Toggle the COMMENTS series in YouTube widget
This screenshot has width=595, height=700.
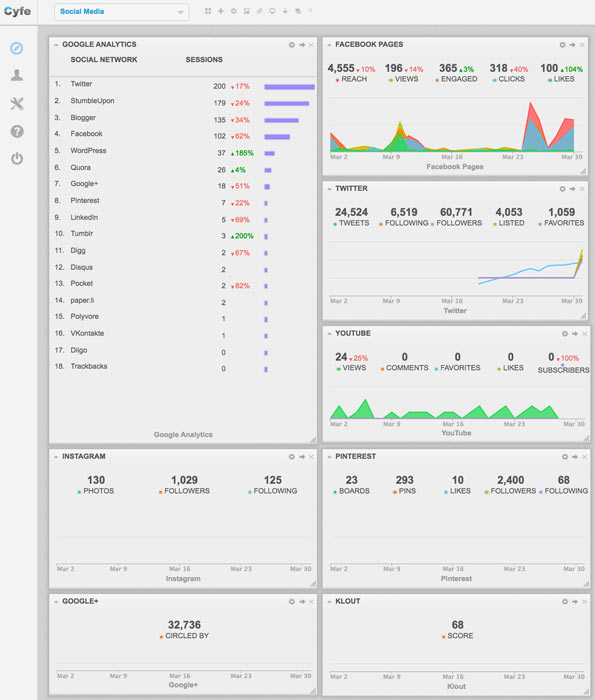click(404, 368)
